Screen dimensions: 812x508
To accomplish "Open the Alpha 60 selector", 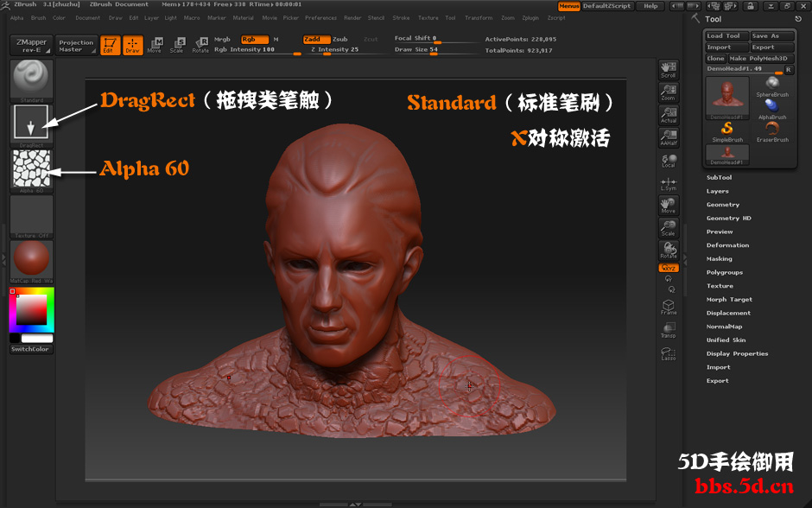I will click(32, 171).
